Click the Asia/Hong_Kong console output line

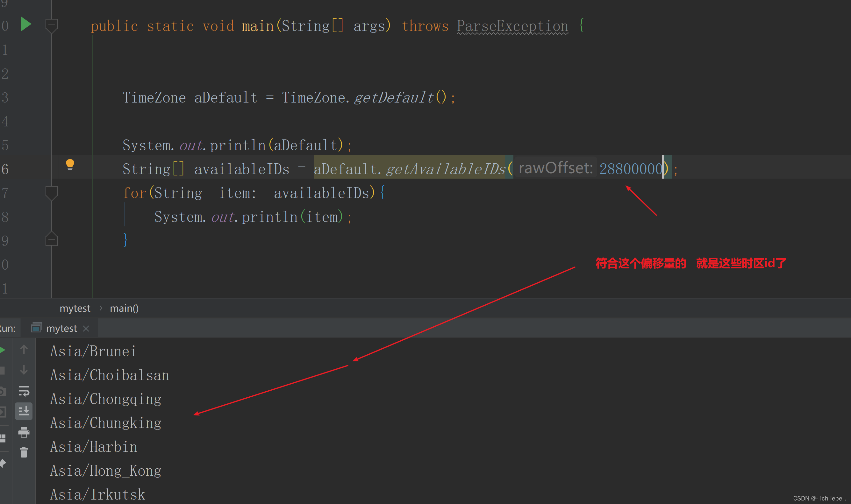105,471
